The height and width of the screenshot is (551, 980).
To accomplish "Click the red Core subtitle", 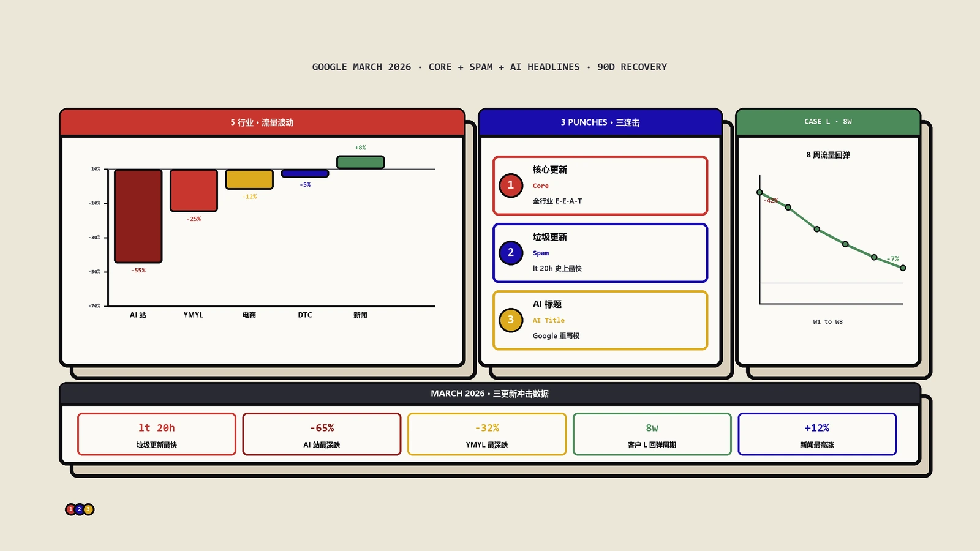I will [x=541, y=186].
